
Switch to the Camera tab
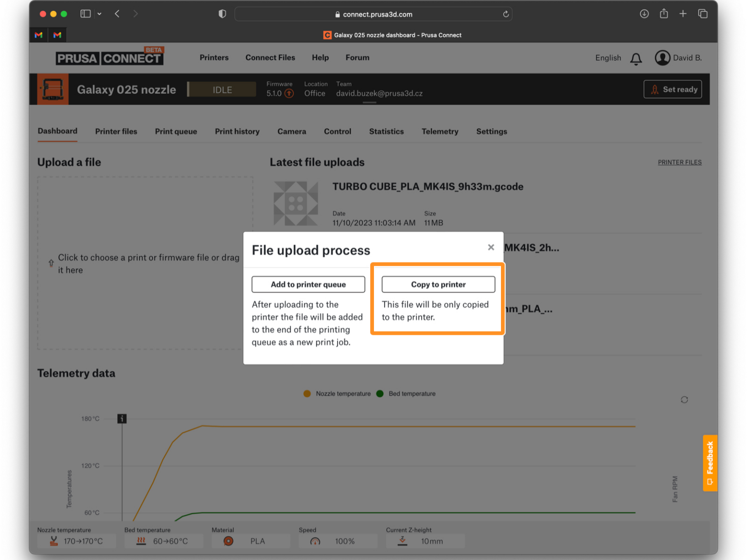coord(292,131)
